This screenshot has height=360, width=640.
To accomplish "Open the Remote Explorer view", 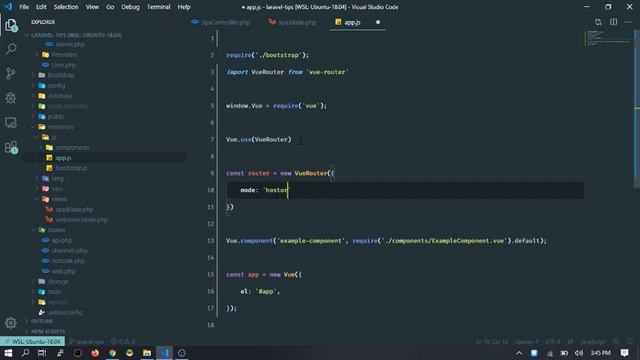I will pos(11,122).
